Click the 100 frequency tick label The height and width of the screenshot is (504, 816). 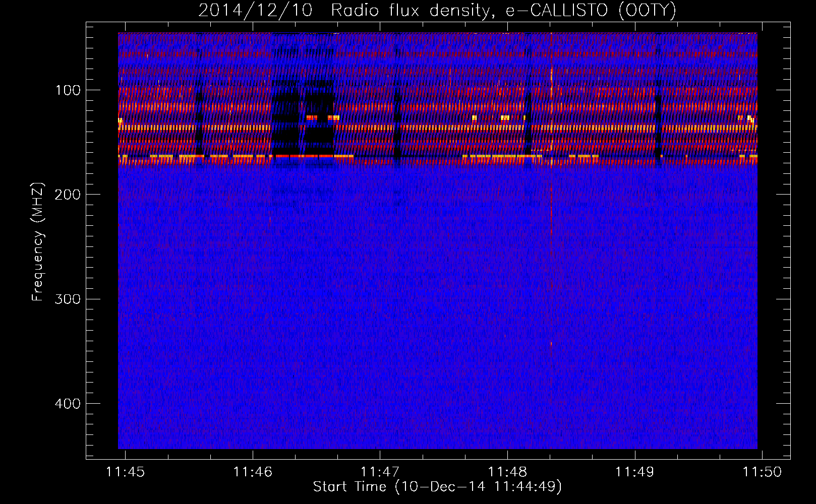pyautogui.click(x=68, y=90)
